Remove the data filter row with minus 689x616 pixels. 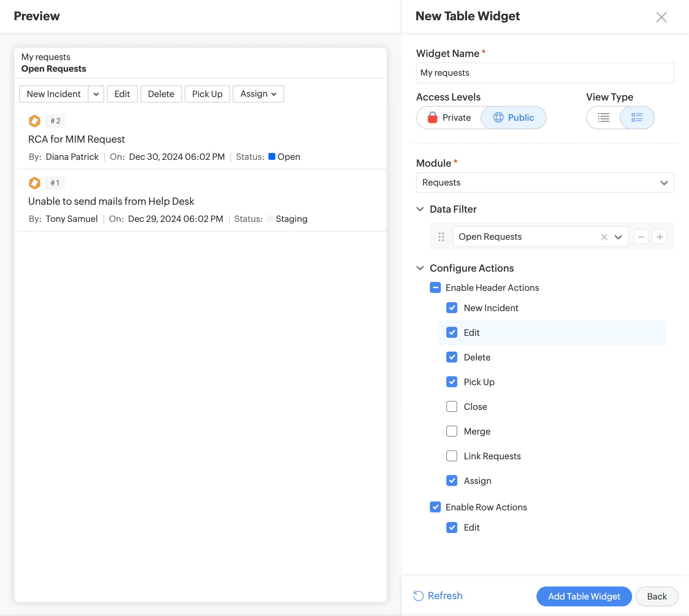coord(641,237)
